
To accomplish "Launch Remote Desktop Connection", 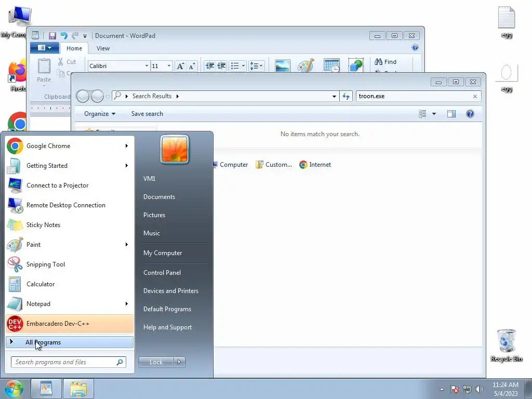I will coord(70,205).
